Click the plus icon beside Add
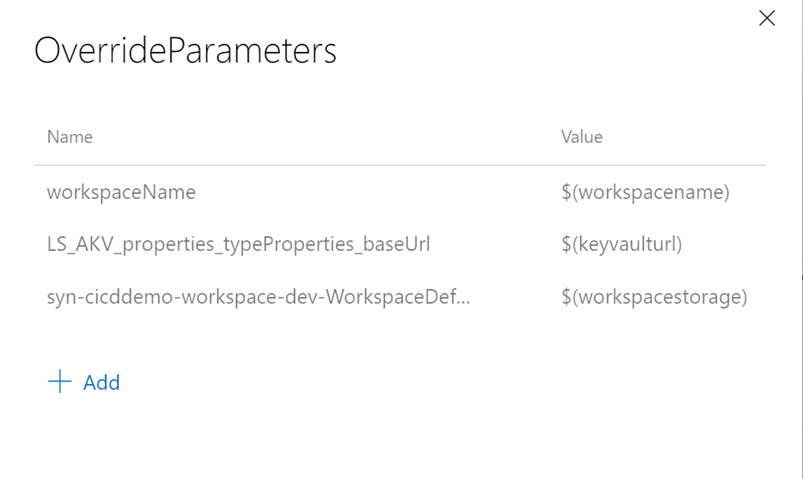The width and height of the screenshot is (803, 479). (60, 382)
